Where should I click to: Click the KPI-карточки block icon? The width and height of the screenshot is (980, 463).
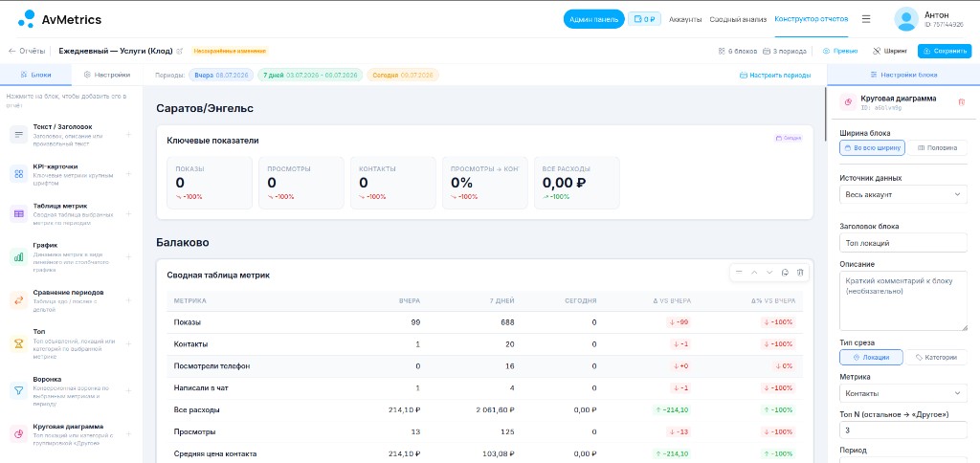[18, 174]
